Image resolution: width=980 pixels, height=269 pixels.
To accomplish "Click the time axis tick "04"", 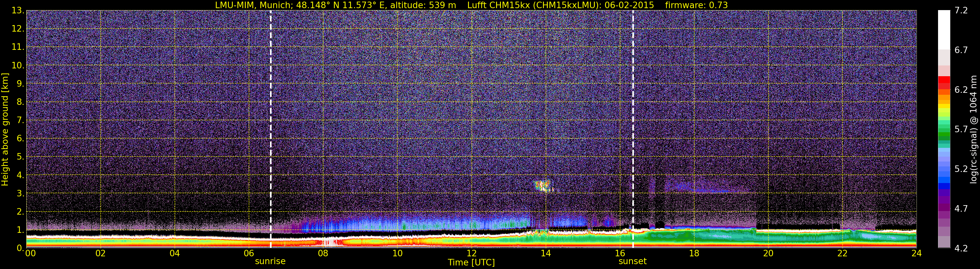I will (x=174, y=253).
